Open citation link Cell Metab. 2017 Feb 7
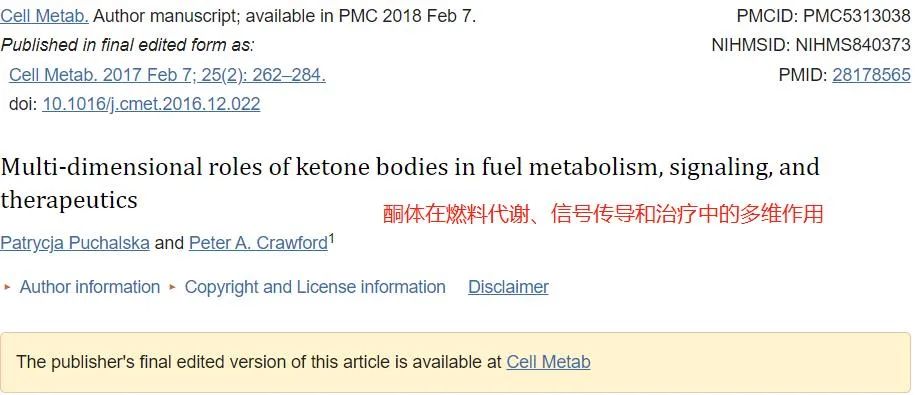Screen dimensions: 920x395 [167, 75]
